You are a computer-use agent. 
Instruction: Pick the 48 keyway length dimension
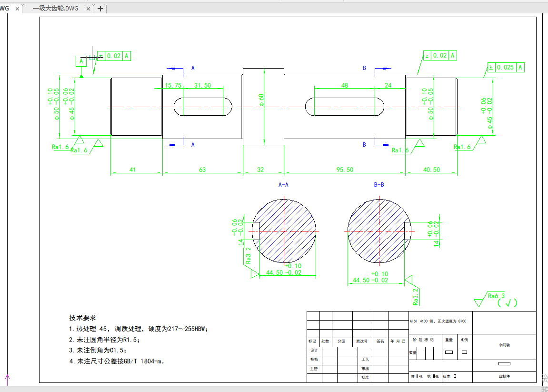tap(345, 86)
